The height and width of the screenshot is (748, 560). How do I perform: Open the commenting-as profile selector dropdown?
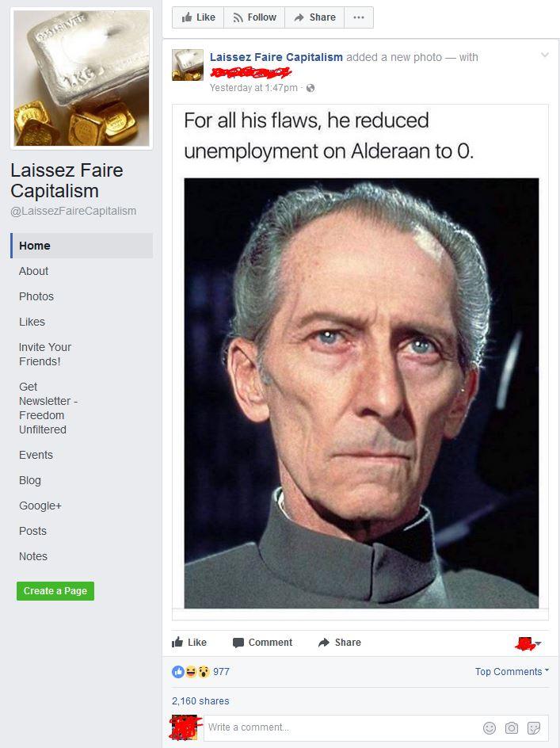528,643
